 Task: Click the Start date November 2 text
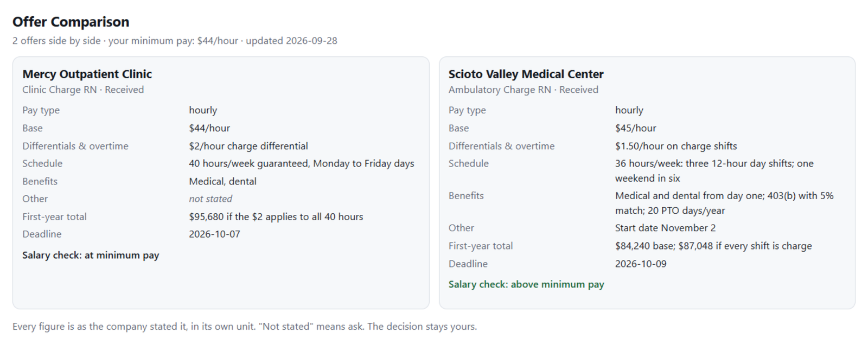pyautogui.click(x=665, y=228)
